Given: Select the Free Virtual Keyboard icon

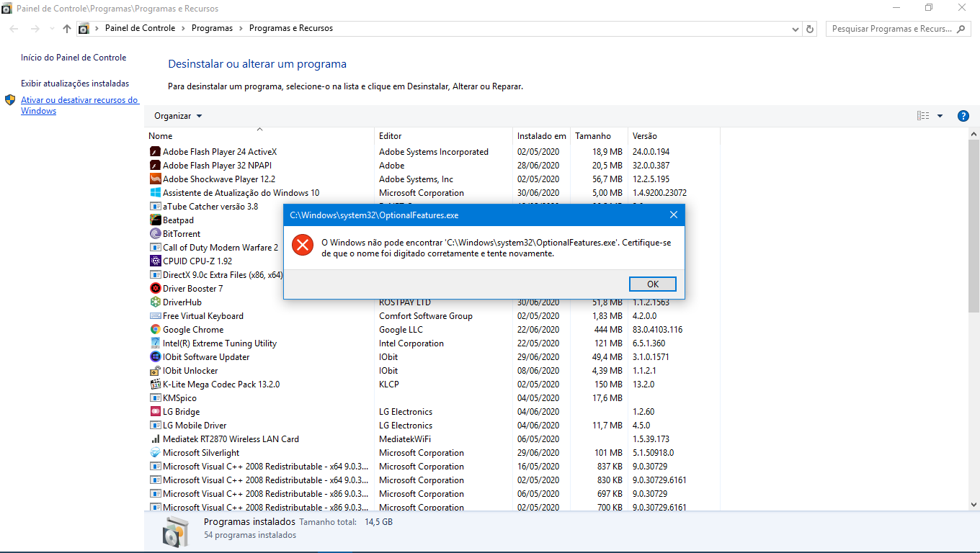Looking at the screenshot, I should click(155, 316).
